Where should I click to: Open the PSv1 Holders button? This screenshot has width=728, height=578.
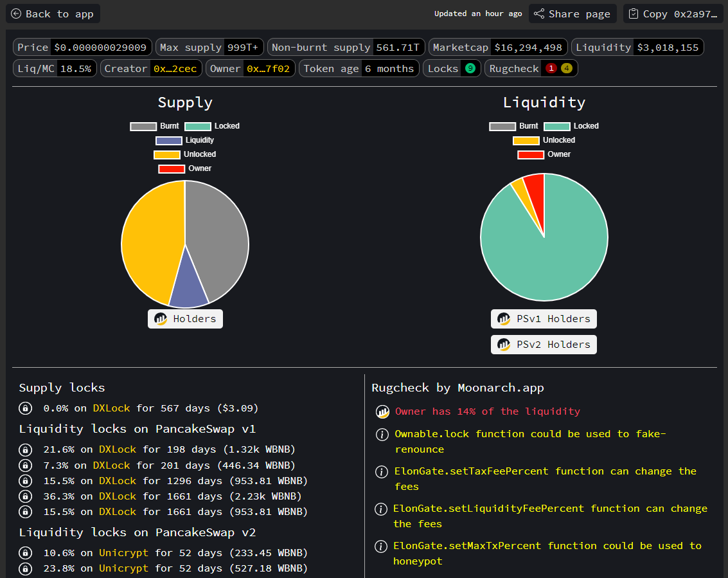544,319
